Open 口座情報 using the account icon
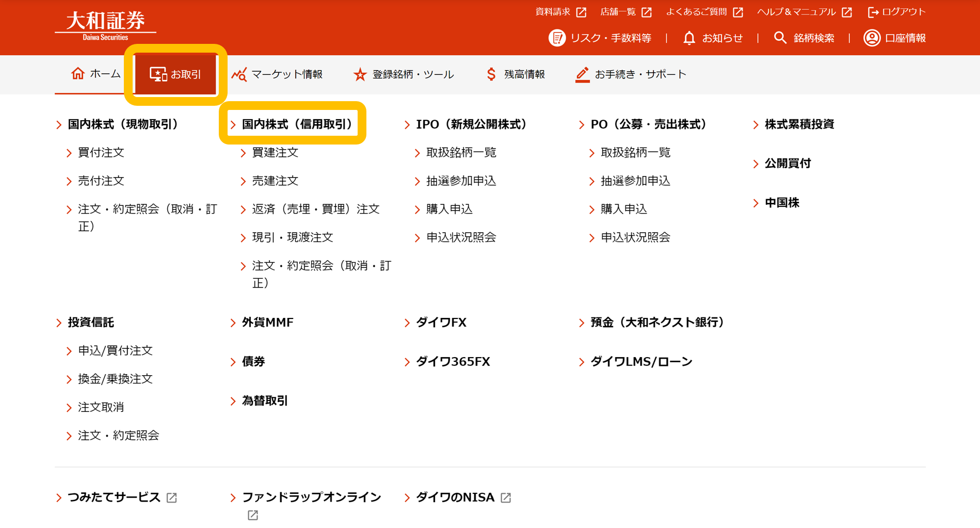The image size is (980, 528). pos(871,38)
